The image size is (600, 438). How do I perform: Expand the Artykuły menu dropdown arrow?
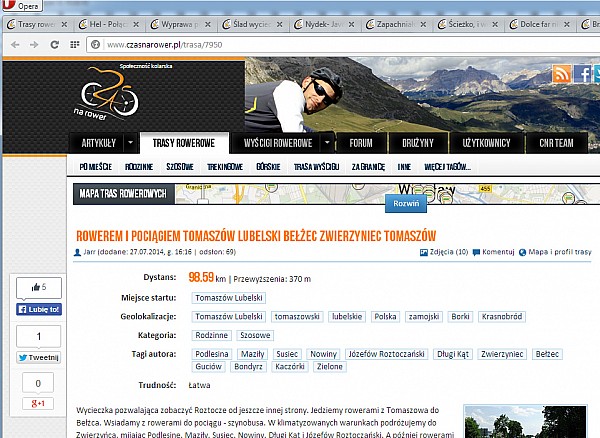[126, 144]
